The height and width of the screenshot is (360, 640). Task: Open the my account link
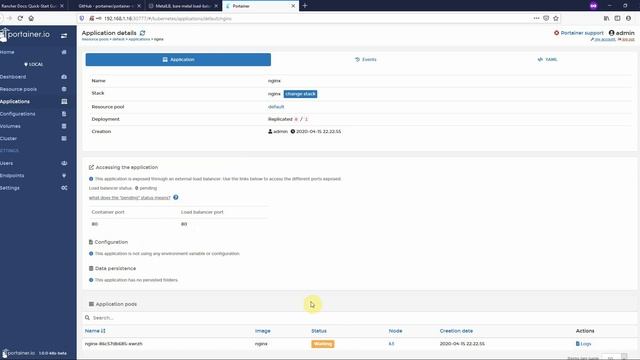(602, 39)
